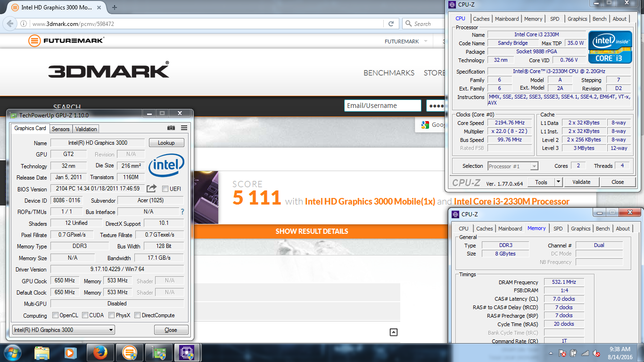
Task: Toggle the PhysX checkbox
Action: 112,315
